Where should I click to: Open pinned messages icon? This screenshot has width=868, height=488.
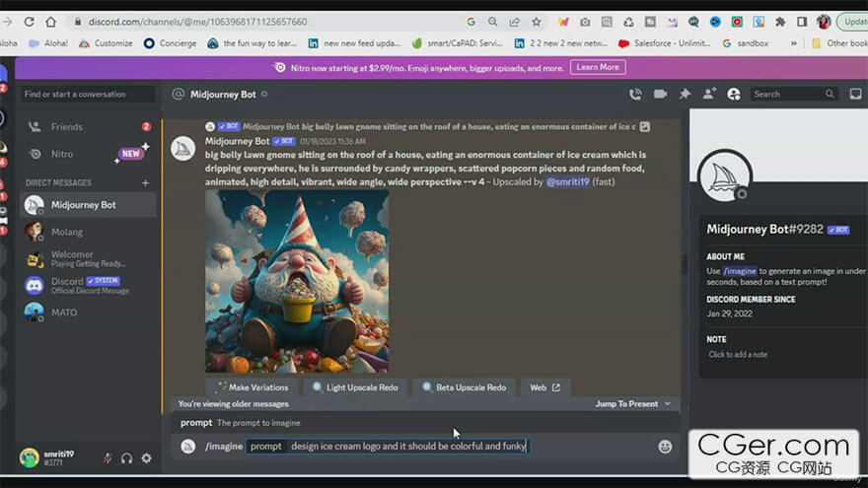685,94
